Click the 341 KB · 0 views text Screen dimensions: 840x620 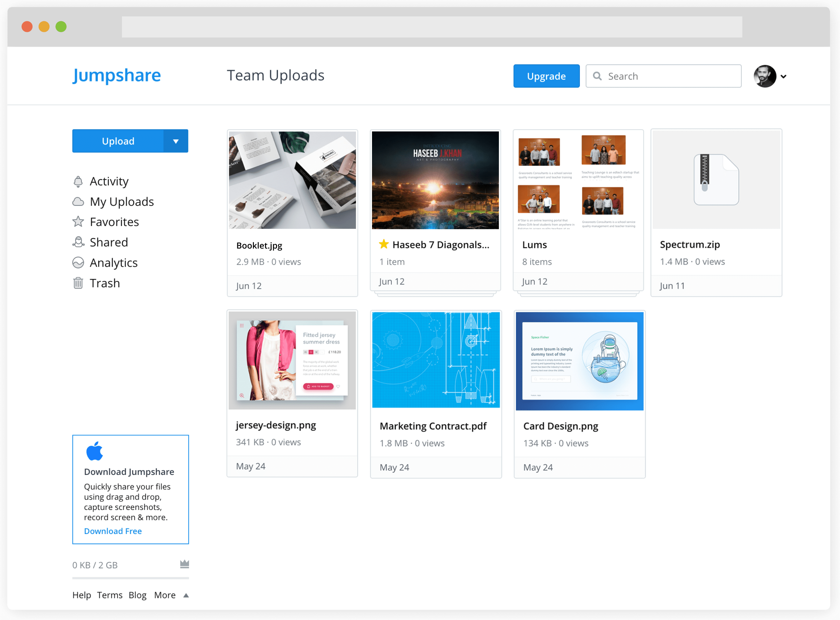[x=269, y=442]
